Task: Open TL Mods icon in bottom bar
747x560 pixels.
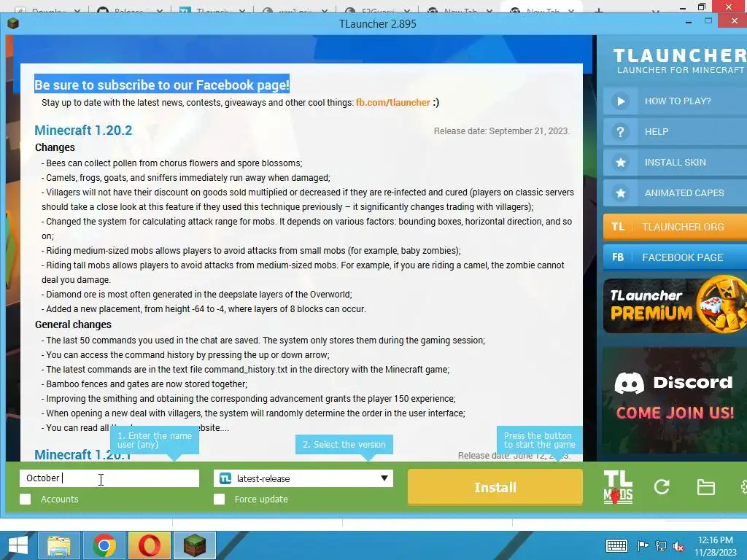Action: coord(618,486)
